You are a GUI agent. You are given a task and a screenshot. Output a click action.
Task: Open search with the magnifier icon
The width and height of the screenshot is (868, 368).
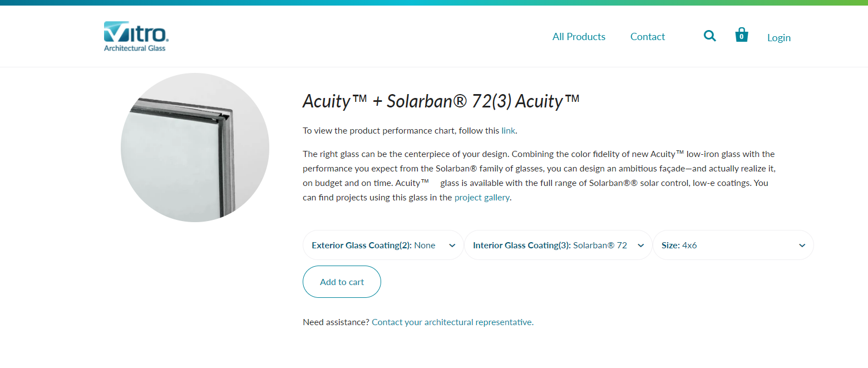pyautogui.click(x=709, y=36)
